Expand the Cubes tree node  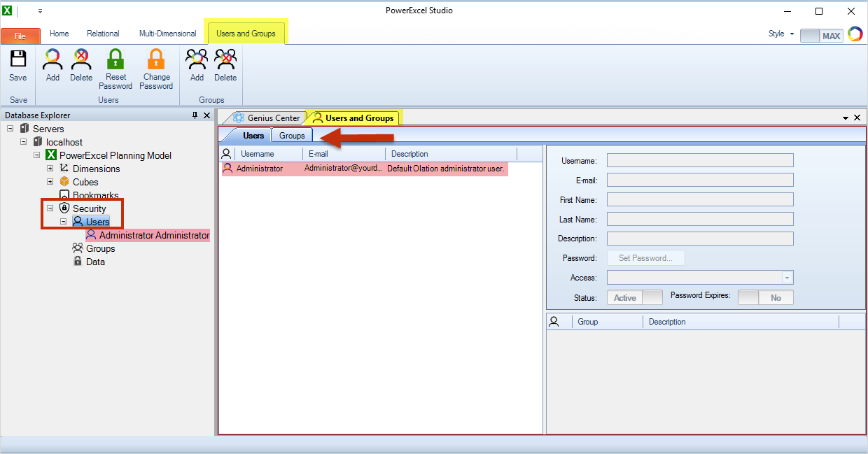click(x=50, y=182)
